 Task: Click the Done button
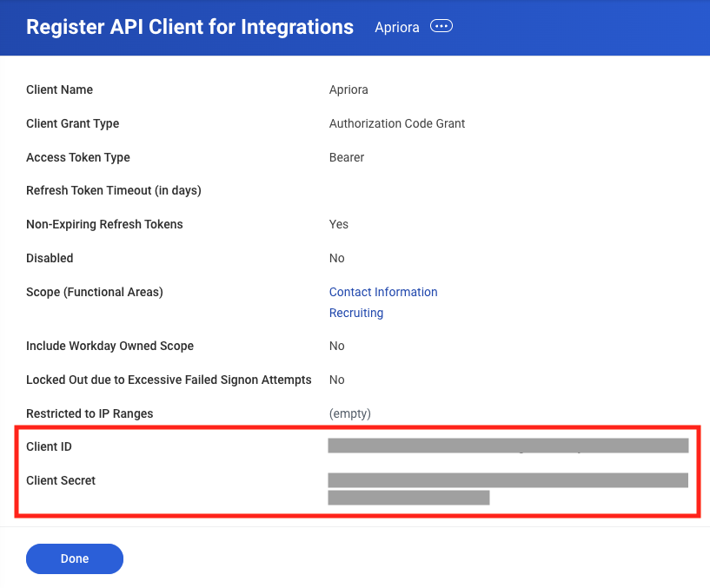point(75,558)
